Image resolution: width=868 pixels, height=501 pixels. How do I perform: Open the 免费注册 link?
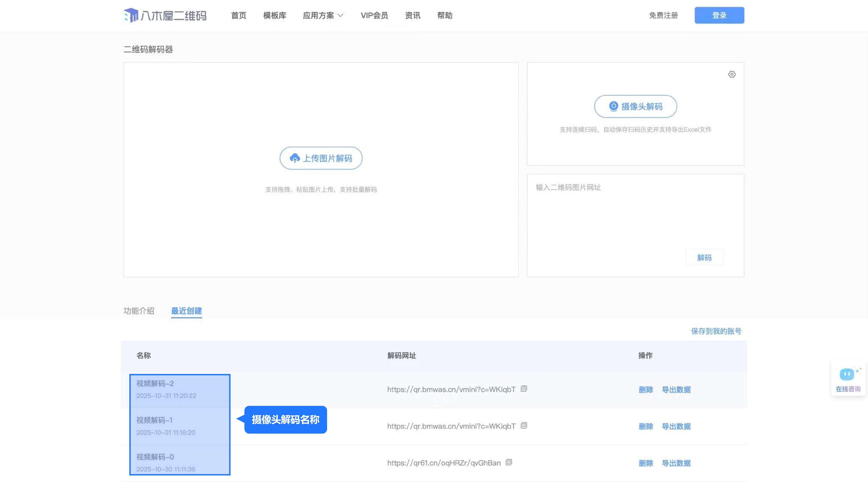tap(663, 15)
